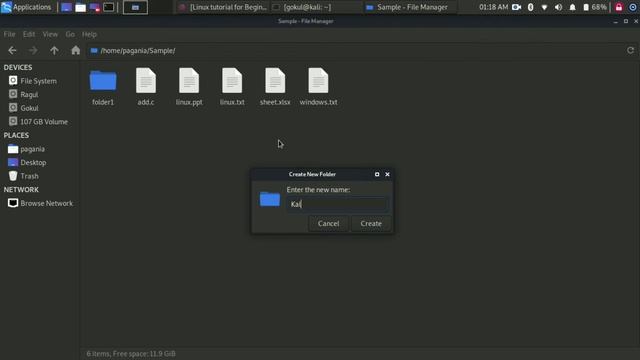This screenshot has height=360, width=640.
Task: Click the lock screen icon in the panel
Action: pos(619,7)
